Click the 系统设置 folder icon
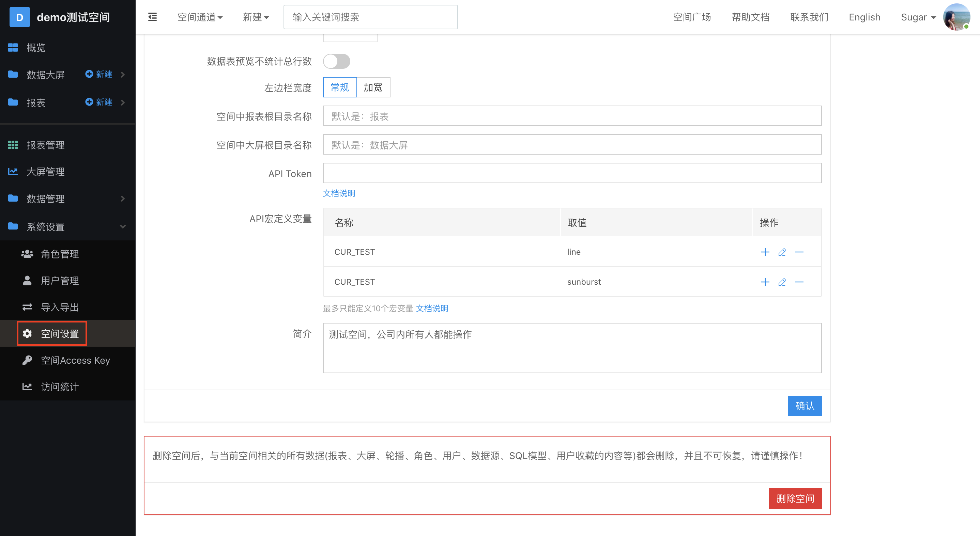980x536 pixels. (x=13, y=226)
